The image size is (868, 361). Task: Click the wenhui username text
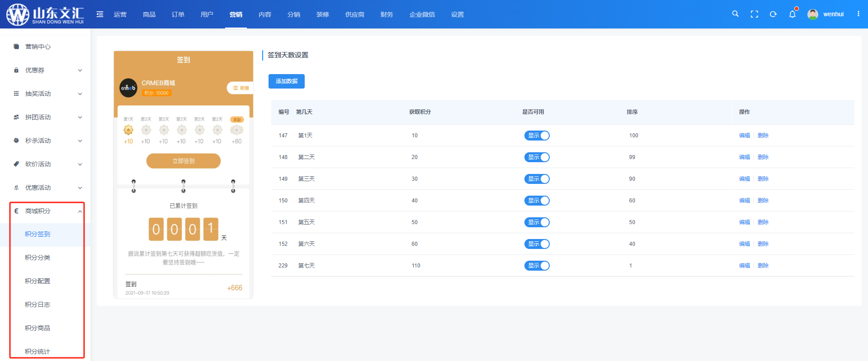(x=833, y=14)
